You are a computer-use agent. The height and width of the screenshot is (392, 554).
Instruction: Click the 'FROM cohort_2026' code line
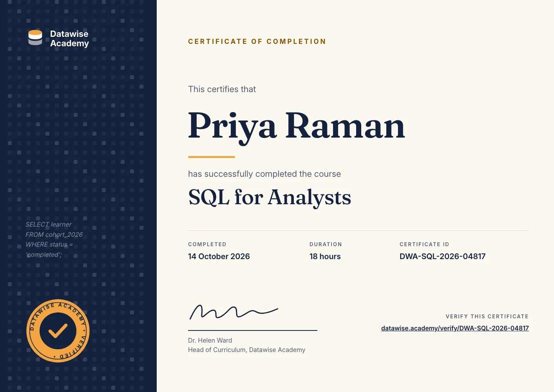pos(54,234)
